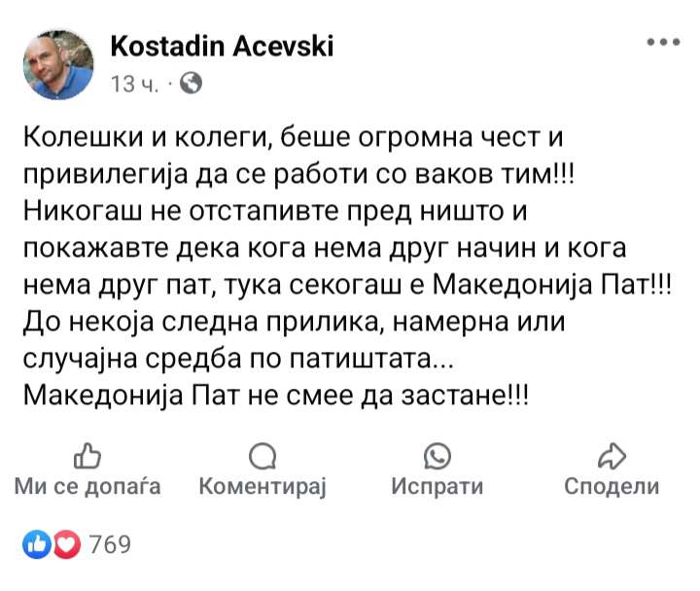Open the three-dot post options menu

(663, 43)
